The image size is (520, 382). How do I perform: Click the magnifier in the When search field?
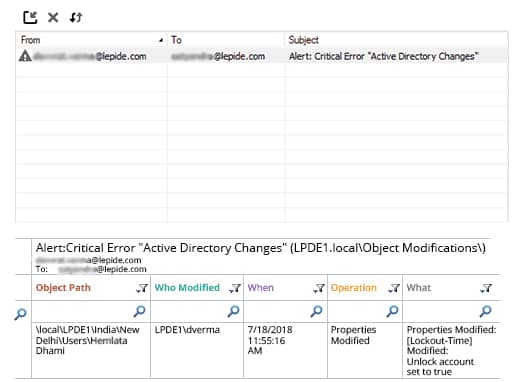pos(316,311)
